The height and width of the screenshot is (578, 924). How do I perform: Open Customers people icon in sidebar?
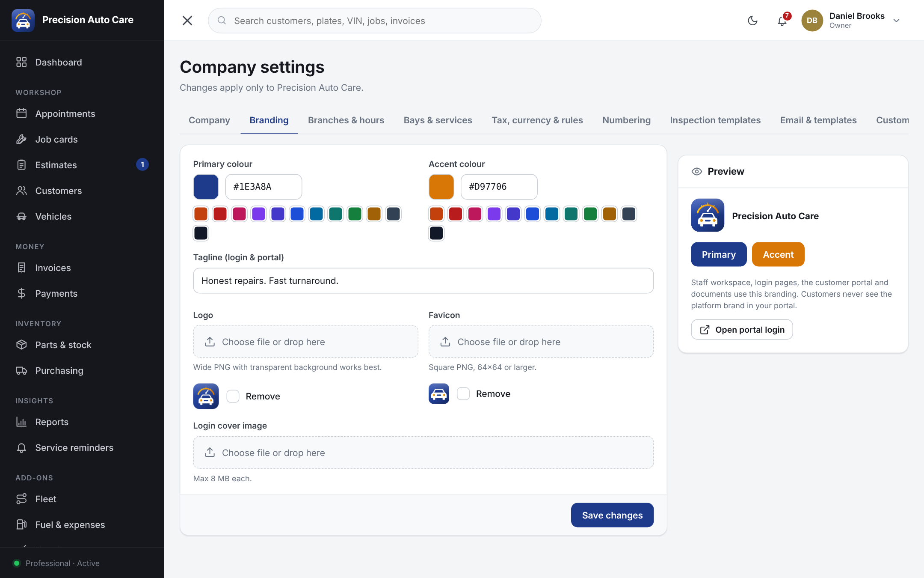(21, 191)
